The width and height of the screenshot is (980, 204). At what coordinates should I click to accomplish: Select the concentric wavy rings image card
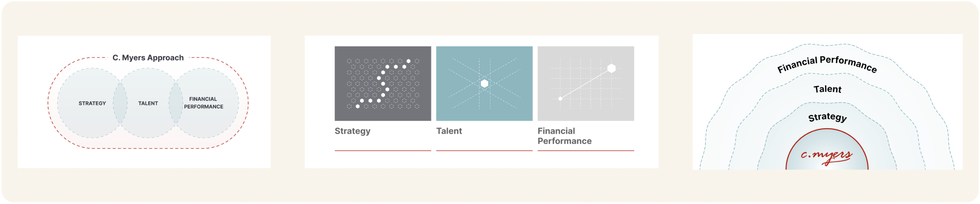click(827, 102)
